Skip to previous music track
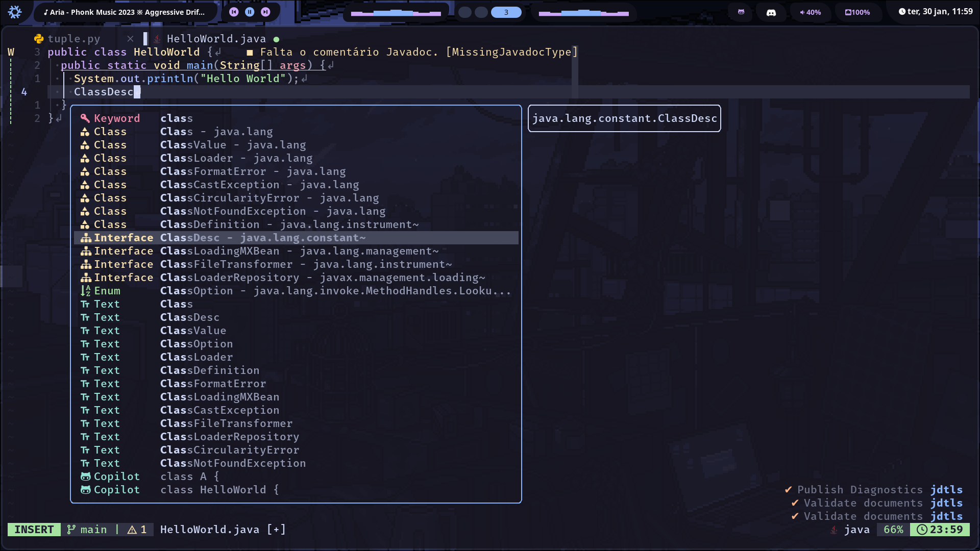980x551 pixels. (x=234, y=12)
